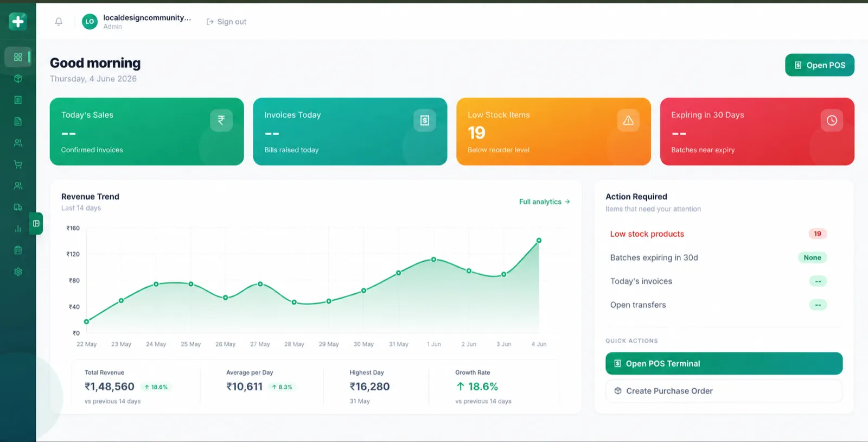The height and width of the screenshot is (442, 868).
Task: Open the box-shaped inventory icon in sidebar
Action: pyautogui.click(x=18, y=78)
